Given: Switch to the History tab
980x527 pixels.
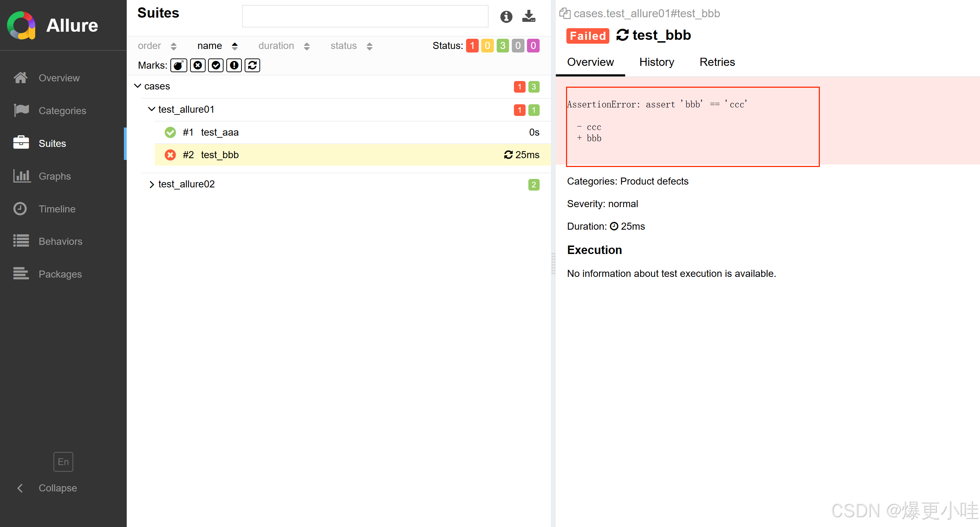Looking at the screenshot, I should [656, 62].
